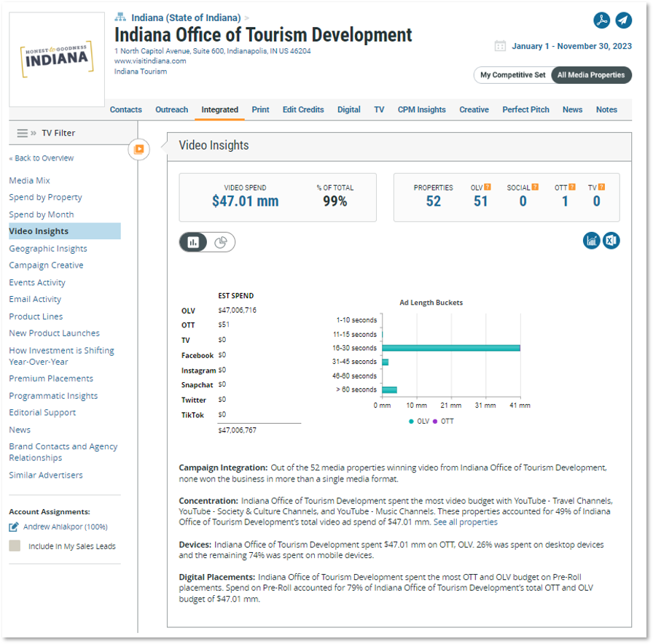Image resolution: width=653 pixels, height=644 pixels.
Task: Click the orange video panel icon
Action: (x=138, y=150)
